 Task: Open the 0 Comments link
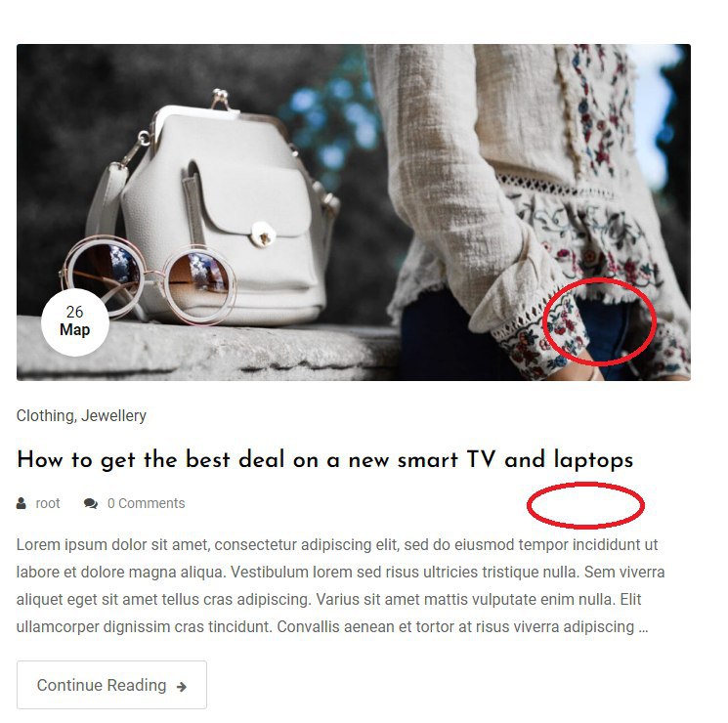(147, 503)
